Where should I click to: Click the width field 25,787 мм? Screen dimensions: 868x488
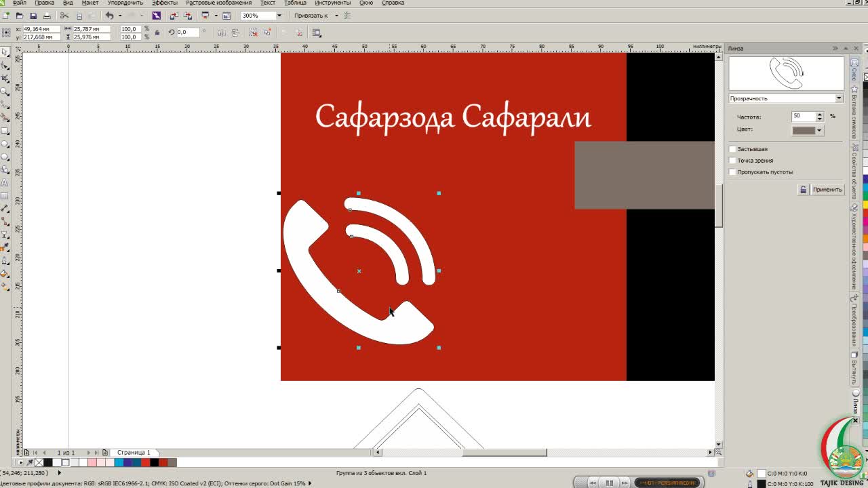92,29
